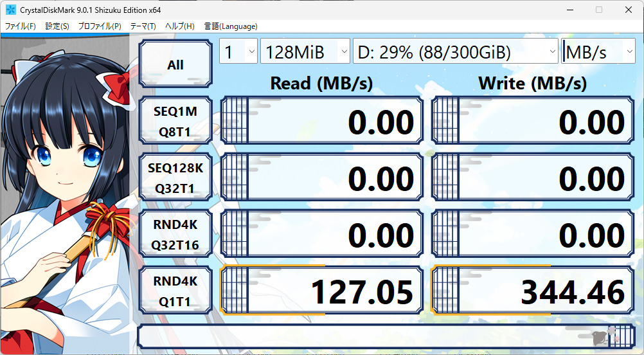
Task: Expand the 128MiB test size dropdown
Action: coord(305,52)
